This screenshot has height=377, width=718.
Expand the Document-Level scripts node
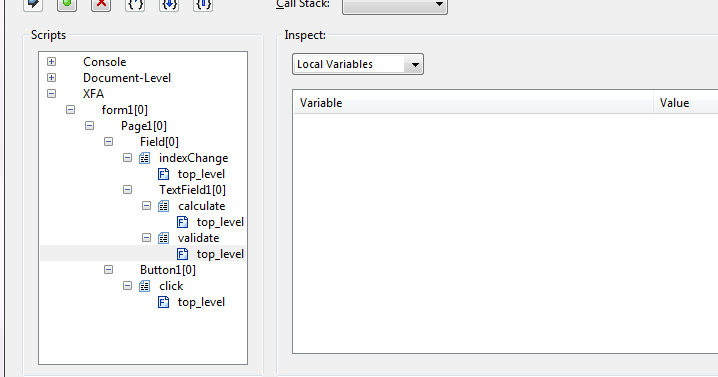pyautogui.click(x=51, y=78)
